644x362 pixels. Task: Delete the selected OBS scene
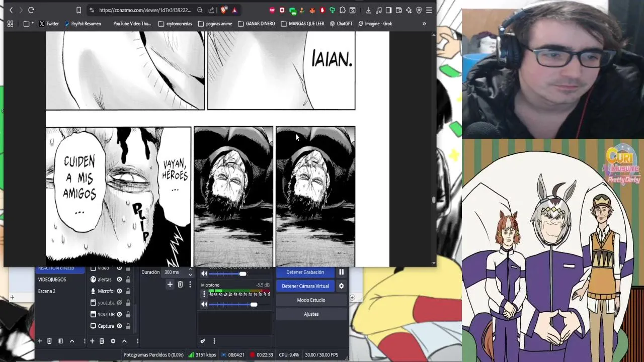pos(49,341)
